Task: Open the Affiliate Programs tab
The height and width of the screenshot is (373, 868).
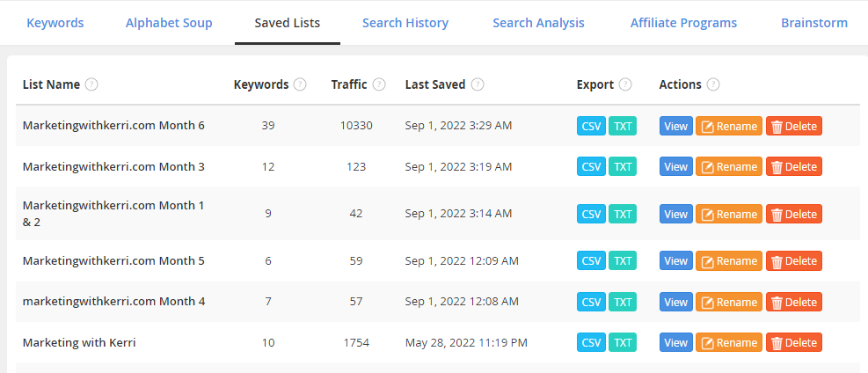Action: tap(683, 23)
